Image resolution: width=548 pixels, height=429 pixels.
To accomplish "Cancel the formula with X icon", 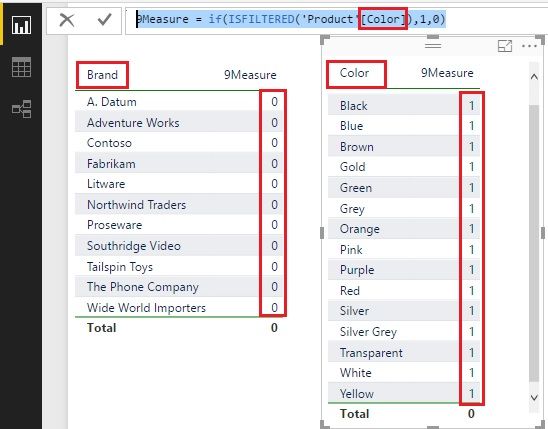I will click(66, 20).
